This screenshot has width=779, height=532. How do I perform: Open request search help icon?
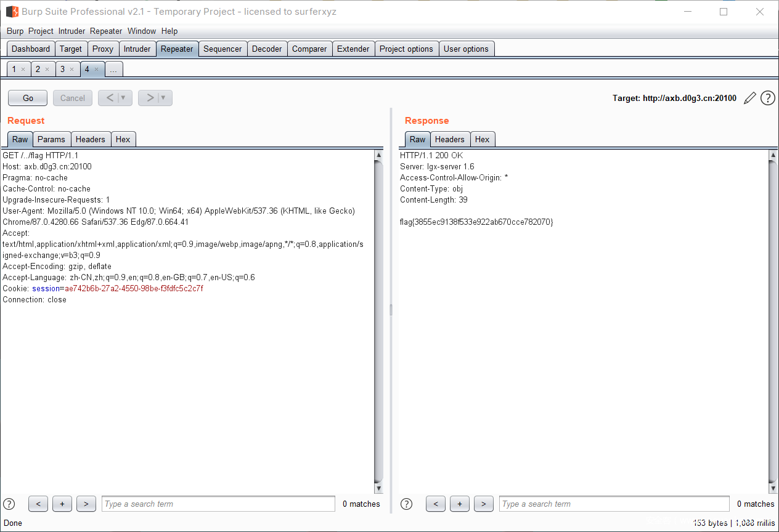[9, 504]
